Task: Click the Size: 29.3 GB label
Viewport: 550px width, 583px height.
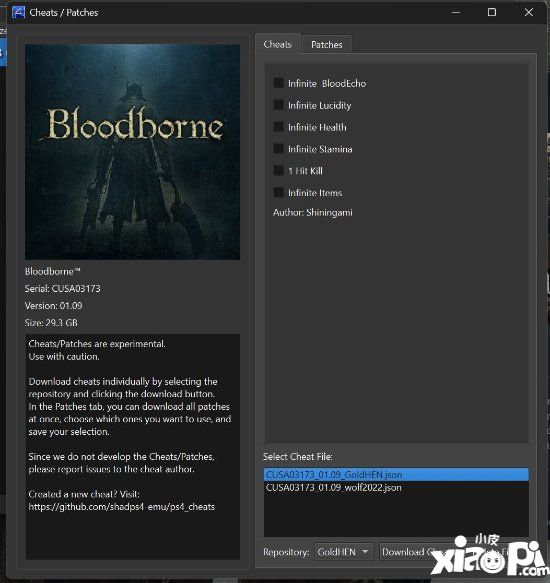Action: click(51, 322)
